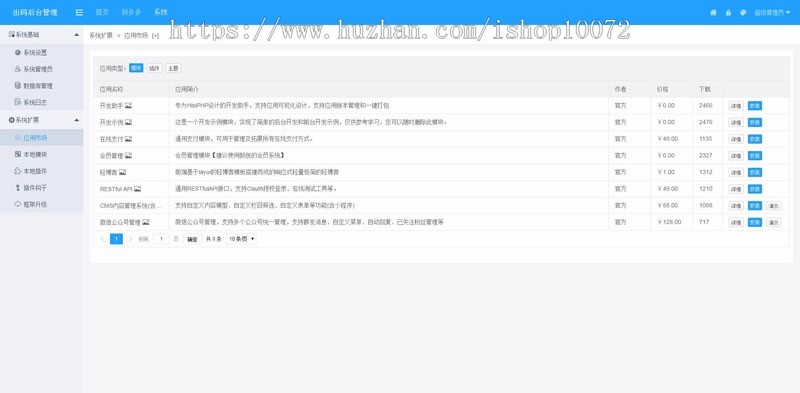The width and height of the screenshot is (800, 393).
Task: Click the 数据库管理 database icon
Action: pos(18,86)
